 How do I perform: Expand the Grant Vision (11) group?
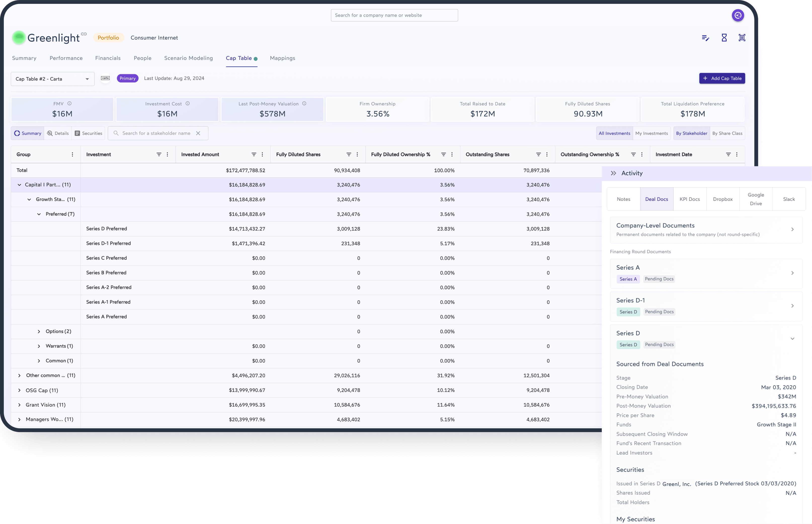(19, 405)
